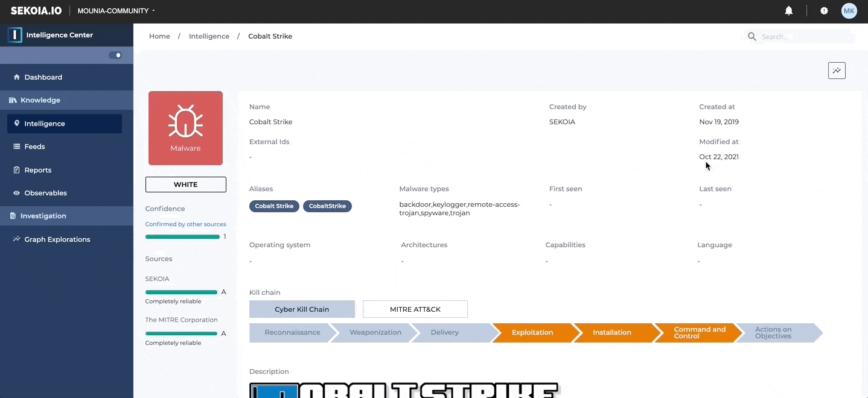Click the Confirmed by other sources link
Image resolution: width=868 pixels, height=398 pixels.
pyautogui.click(x=185, y=224)
